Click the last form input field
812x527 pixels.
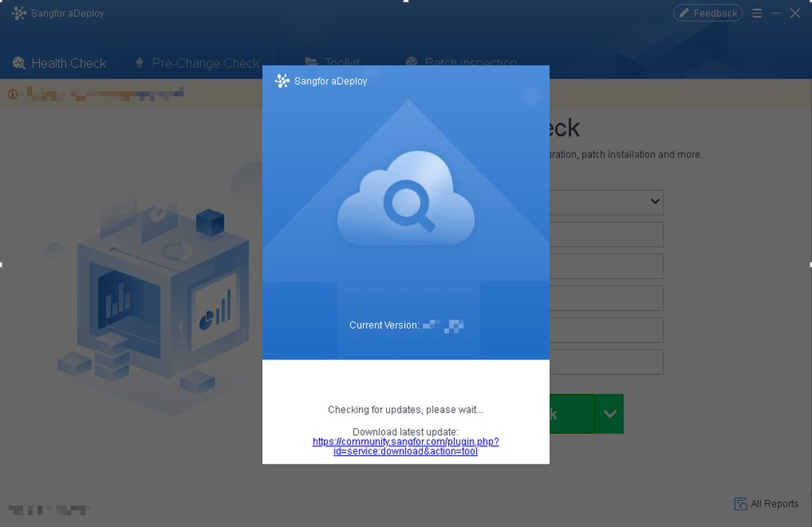[x=606, y=362]
